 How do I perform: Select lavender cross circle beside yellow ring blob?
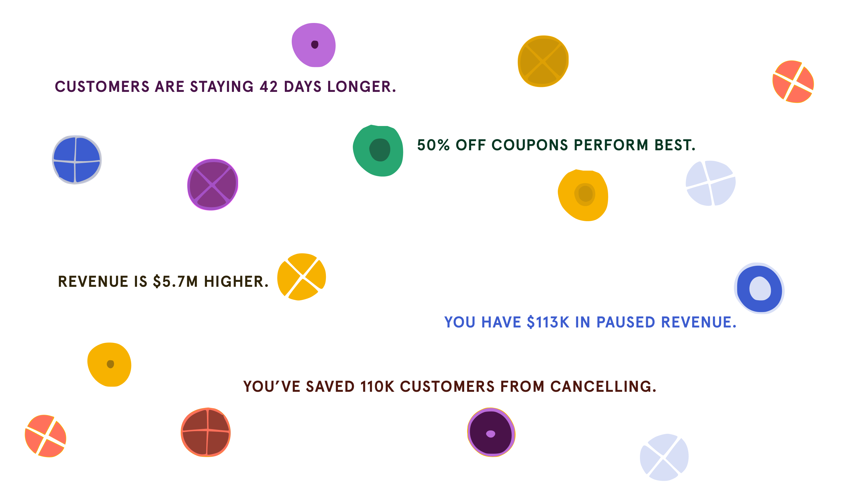tap(710, 183)
